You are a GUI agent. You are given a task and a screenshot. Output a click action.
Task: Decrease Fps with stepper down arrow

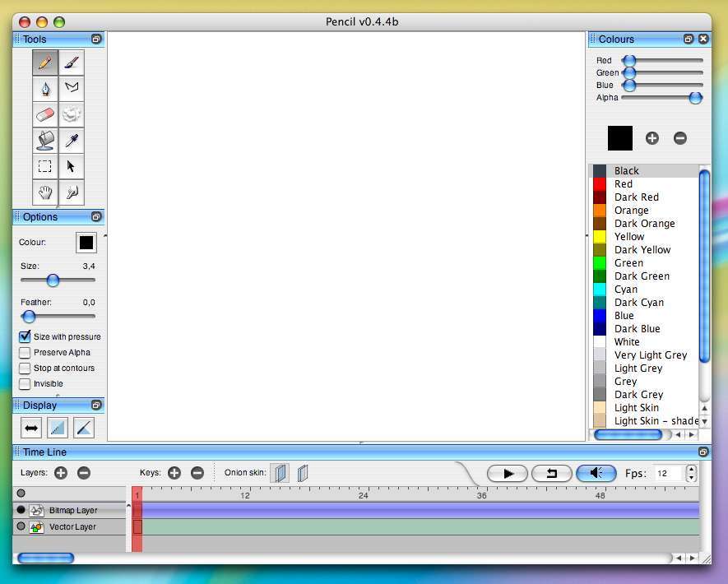(x=691, y=478)
